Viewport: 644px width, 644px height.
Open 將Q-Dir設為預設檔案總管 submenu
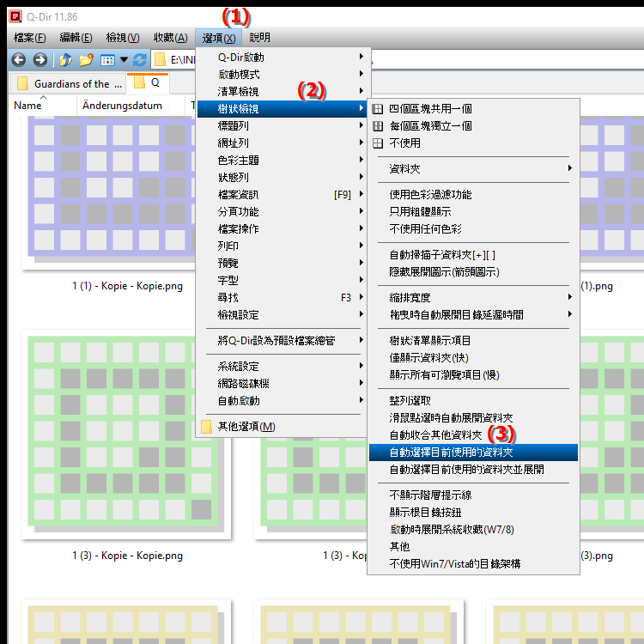click(283, 341)
